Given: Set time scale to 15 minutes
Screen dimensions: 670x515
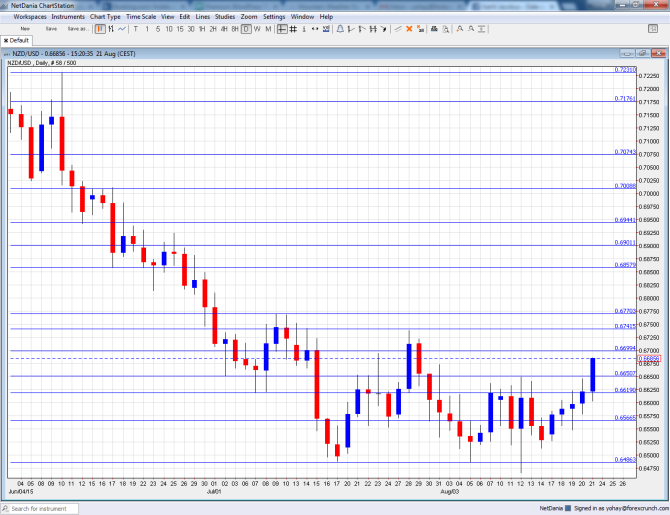Looking at the screenshot, I should 180,29.
